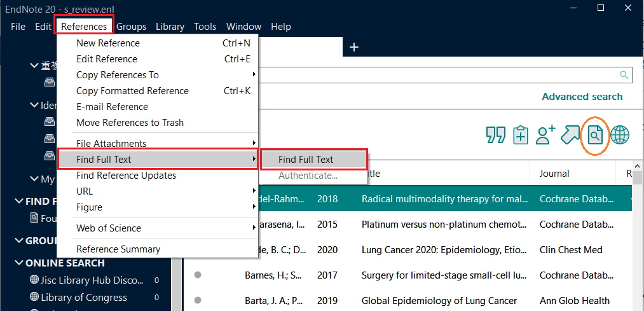Click the Barnes, H. author cell
This screenshot has height=311, width=644.
click(x=273, y=275)
